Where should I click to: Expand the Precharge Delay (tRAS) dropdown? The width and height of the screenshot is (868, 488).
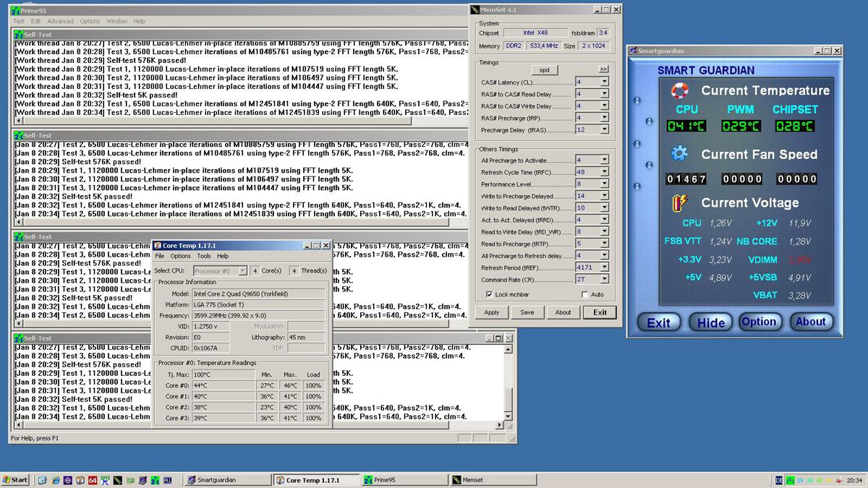point(604,130)
